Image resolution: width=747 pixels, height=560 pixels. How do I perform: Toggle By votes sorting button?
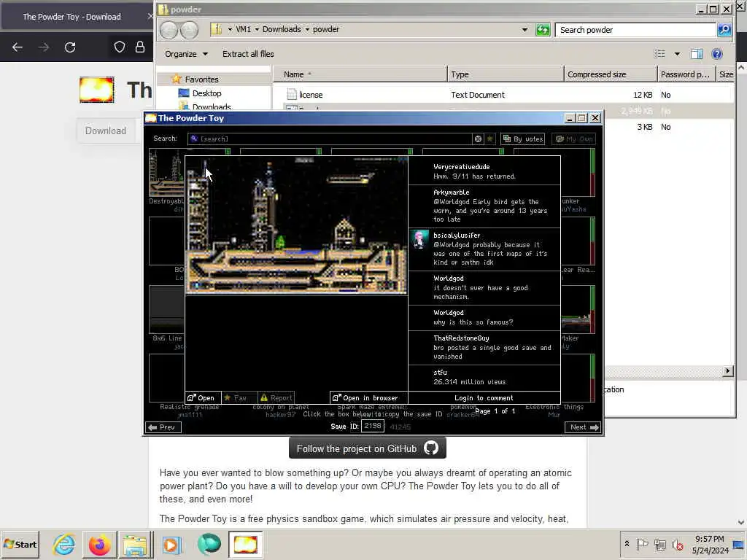click(522, 139)
